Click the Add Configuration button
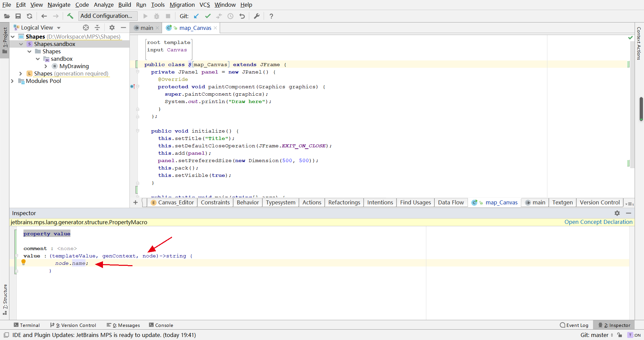 coord(107,16)
